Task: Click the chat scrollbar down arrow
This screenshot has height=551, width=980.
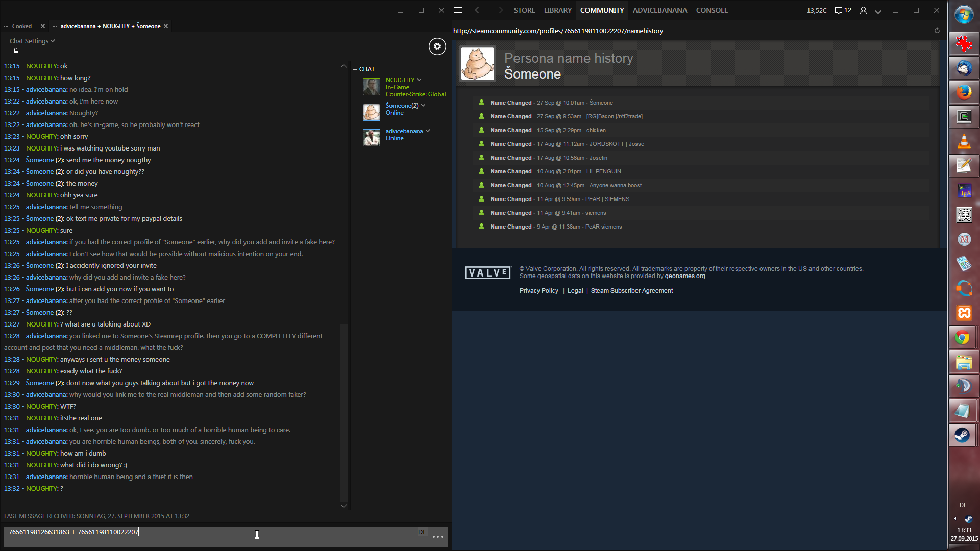Action: pyautogui.click(x=344, y=506)
